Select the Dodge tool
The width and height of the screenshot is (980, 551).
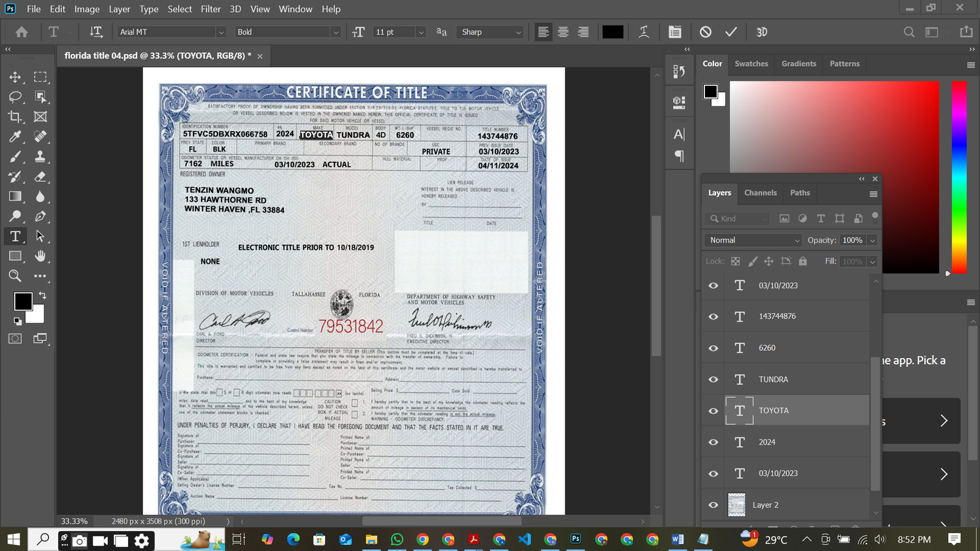(x=15, y=216)
